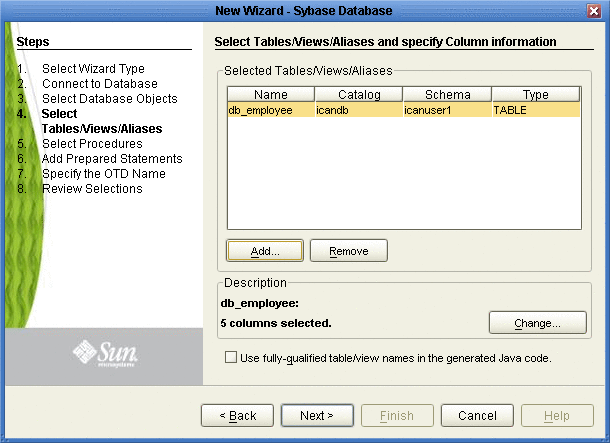The height and width of the screenshot is (443, 610).
Task: Click '5 columns selected.' description text
Action: coord(276,323)
